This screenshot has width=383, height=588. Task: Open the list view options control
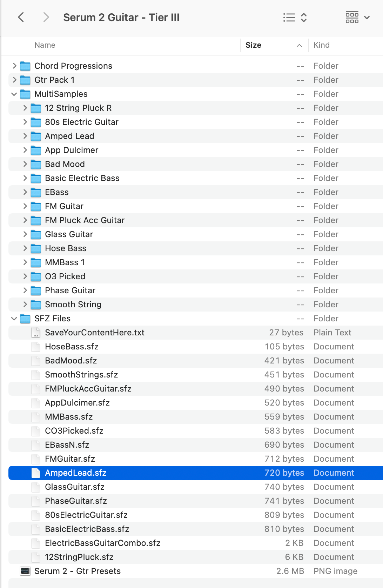[295, 18]
